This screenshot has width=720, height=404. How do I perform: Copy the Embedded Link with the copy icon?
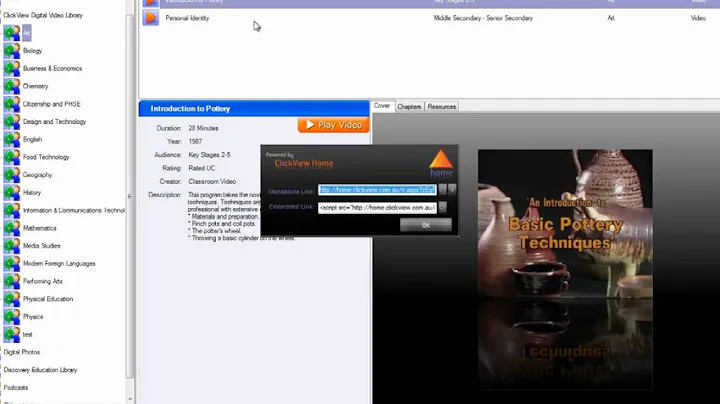tap(443, 208)
